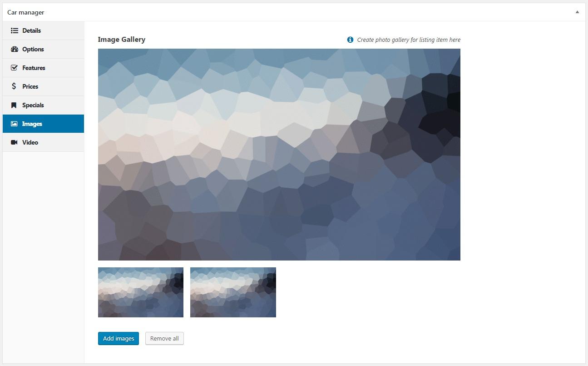The height and width of the screenshot is (366, 588).
Task: Click the gauge icon beside Options
Action: click(x=14, y=49)
